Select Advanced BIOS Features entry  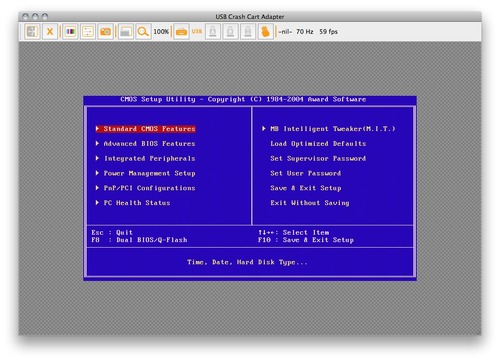[x=149, y=144]
